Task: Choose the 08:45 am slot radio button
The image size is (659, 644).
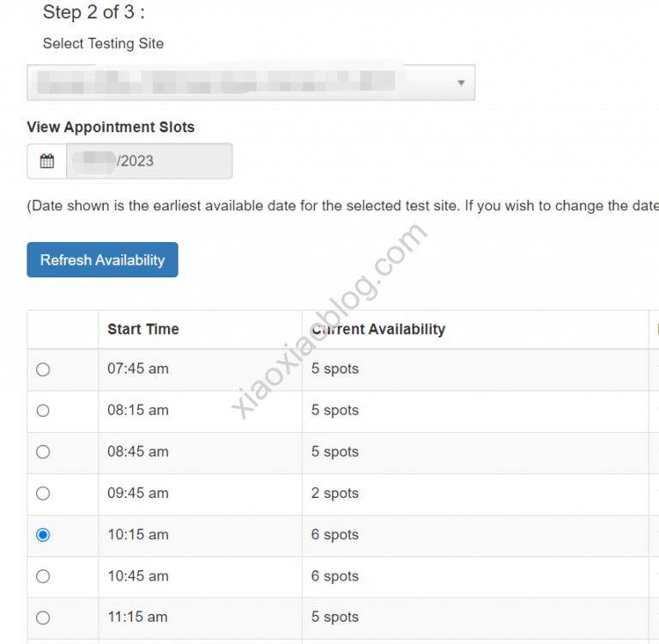Action: pos(43,452)
